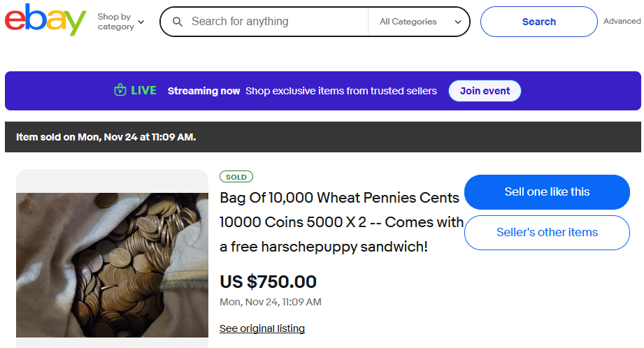Click the Bag Of 10,000 Wheat Pennies title

click(341, 222)
